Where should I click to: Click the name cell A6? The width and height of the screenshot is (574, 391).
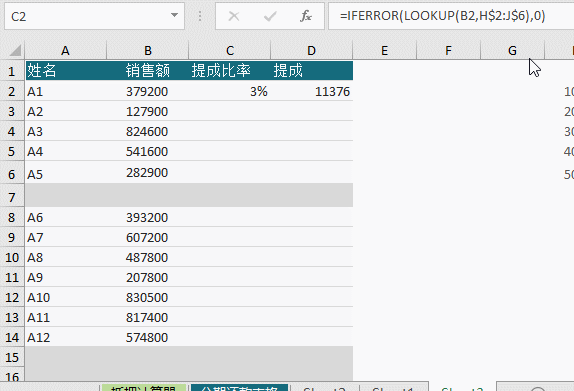(66, 217)
